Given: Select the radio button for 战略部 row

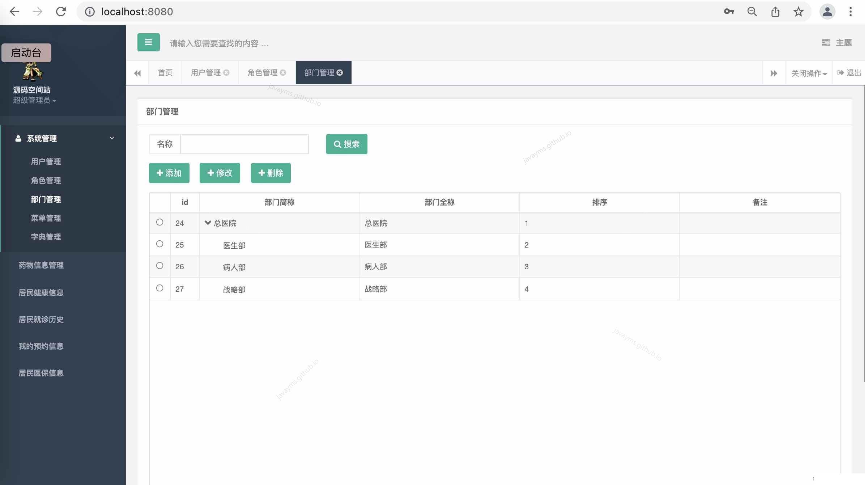Looking at the screenshot, I should click(159, 288).
